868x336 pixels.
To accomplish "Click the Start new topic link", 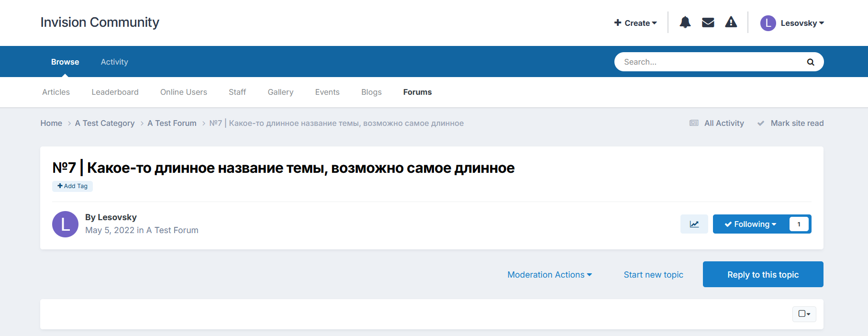I will coord(653,275).
